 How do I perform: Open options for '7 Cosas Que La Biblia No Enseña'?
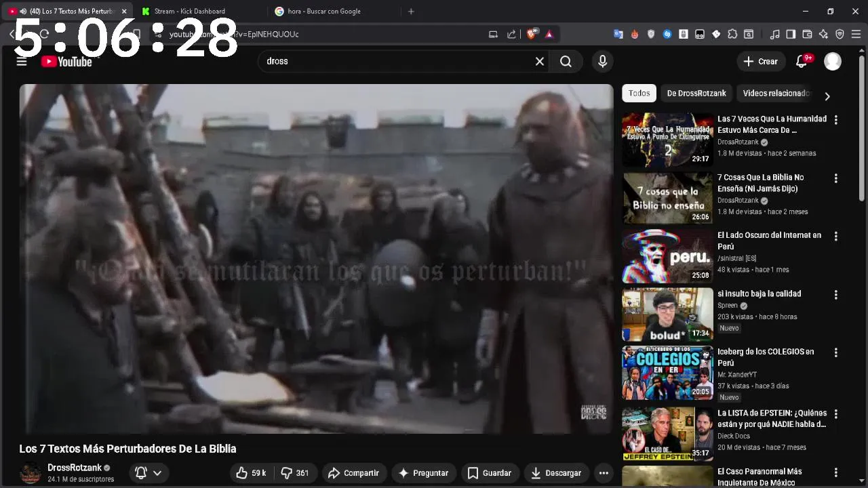pos(835,178)
